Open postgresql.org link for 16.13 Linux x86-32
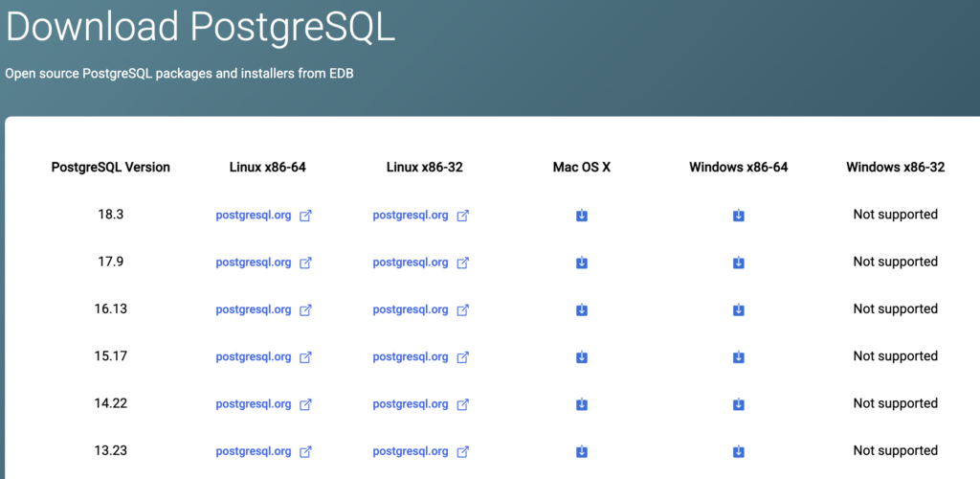The image size is (980, 479). pyautogui.click(x=411, y=309)
